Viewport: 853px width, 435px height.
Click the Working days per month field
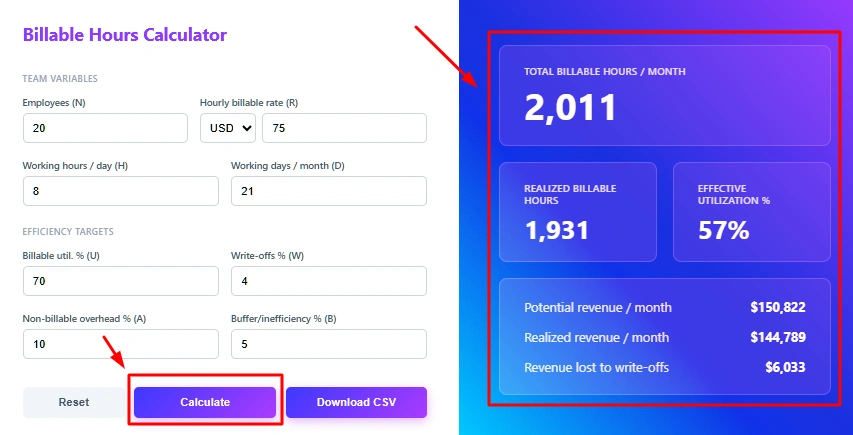pos(328,191)
